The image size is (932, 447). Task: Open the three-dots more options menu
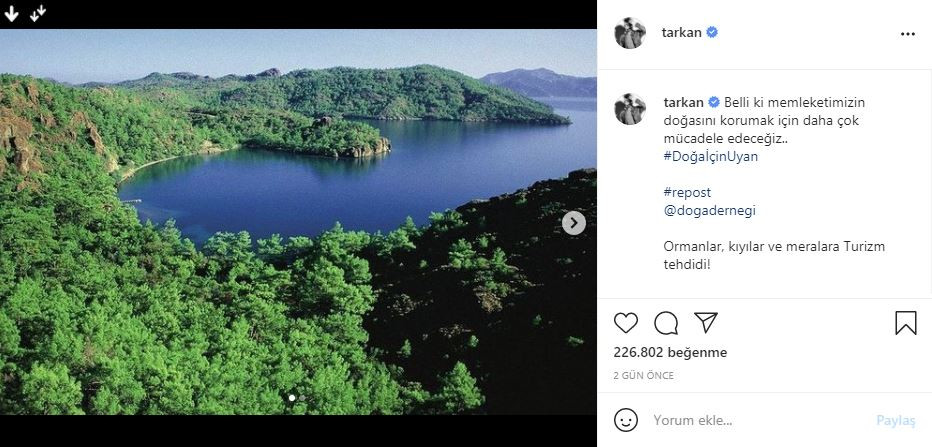pos(907,33)
